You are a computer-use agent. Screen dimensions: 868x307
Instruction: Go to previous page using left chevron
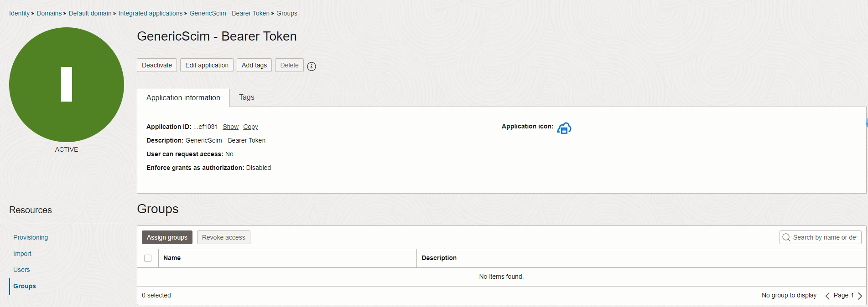[827, 296]
